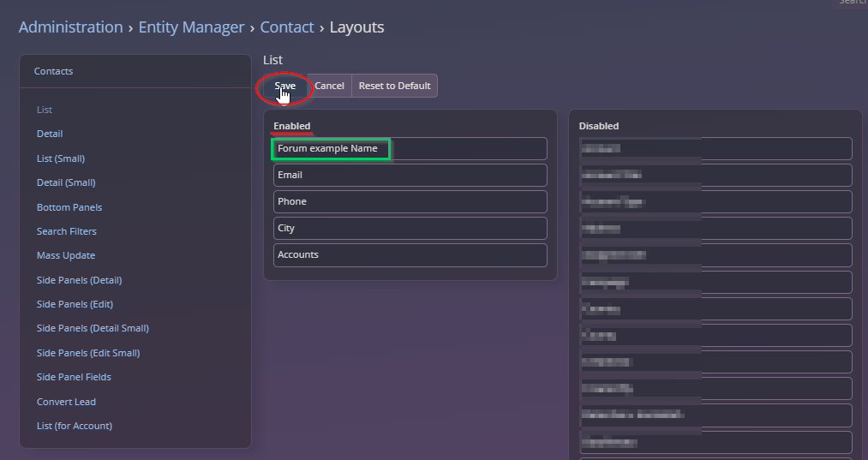
Task: Select the Forum example Name field row
Action: coord(410,148)
